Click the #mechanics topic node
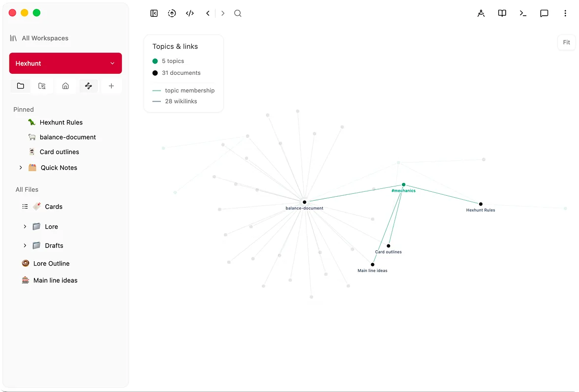The height and width of the screenshot is (392, 579). [x=403, y=184]
